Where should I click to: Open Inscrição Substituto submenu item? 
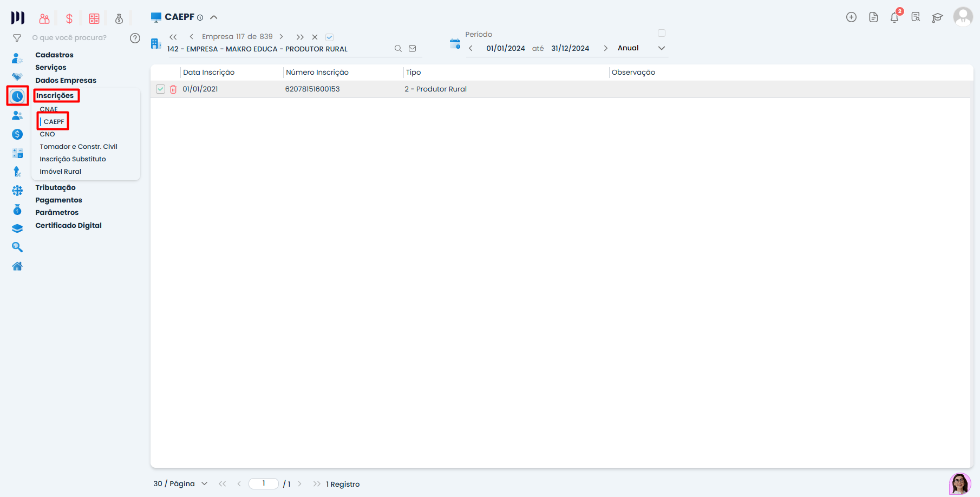pyautogui.click(x=73, y=159)
